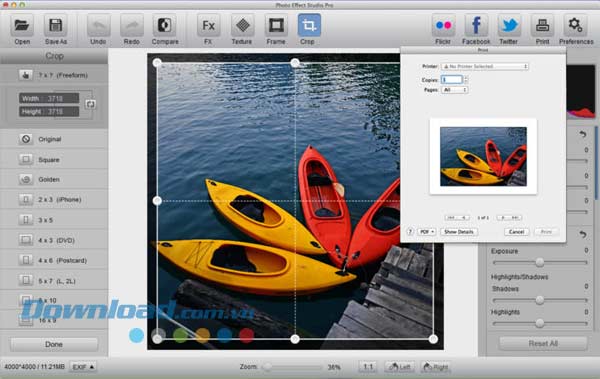This screenshot has height=379, width=600.
Task: Set zoom to 1:1
Action: click(x=368, y=367)
